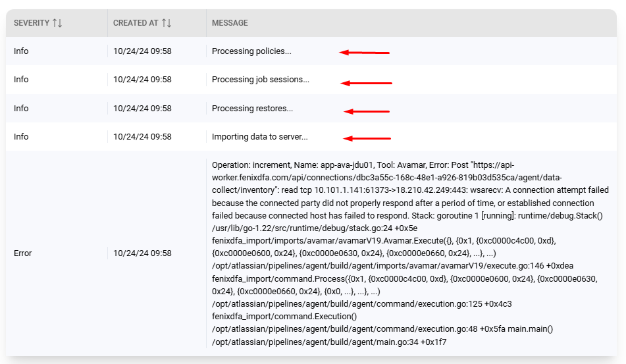Image resolution: width=626 pixels, height=364 pixels.
Task: Select the 'Importing data to server...' message
Action: pyautogui.click(x=259, y=136)
